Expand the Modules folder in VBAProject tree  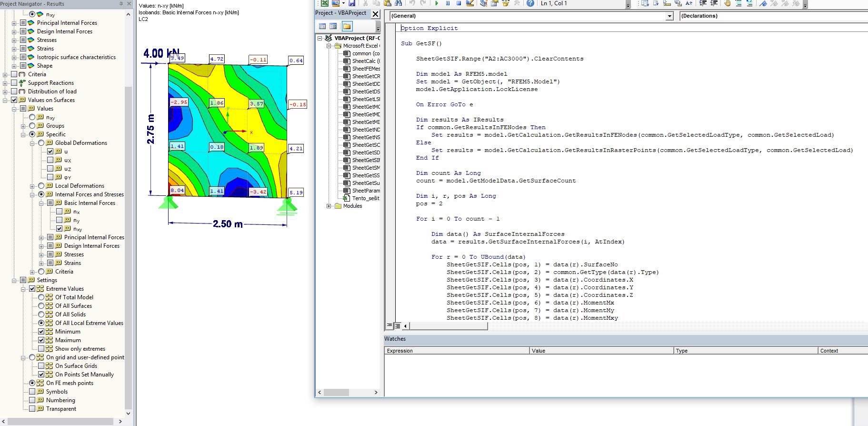coord(329,206)
